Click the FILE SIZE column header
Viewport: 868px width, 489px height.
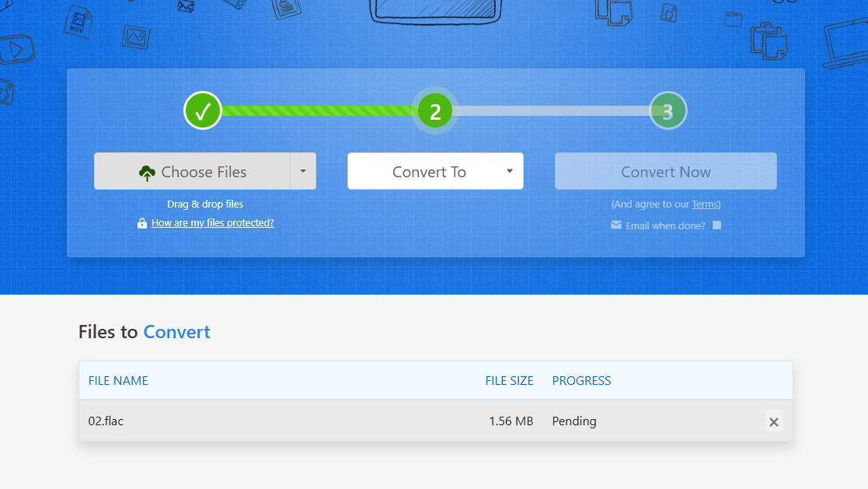coord(509,380)
